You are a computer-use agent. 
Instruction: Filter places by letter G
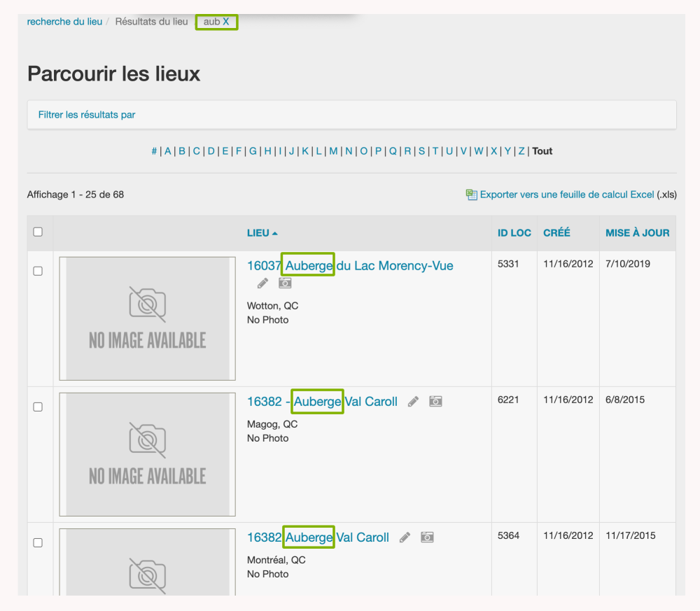pyautogui.click(x=253, y=151)
